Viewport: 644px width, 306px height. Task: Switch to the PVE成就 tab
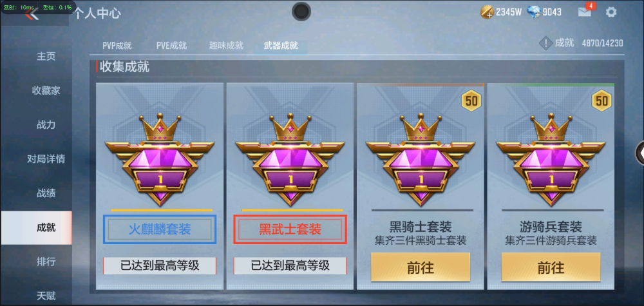pyautogui.click(x=171, y=46)
